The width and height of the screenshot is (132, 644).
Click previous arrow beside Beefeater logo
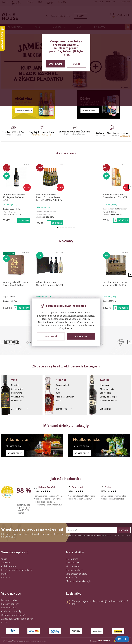coord(2,342)
